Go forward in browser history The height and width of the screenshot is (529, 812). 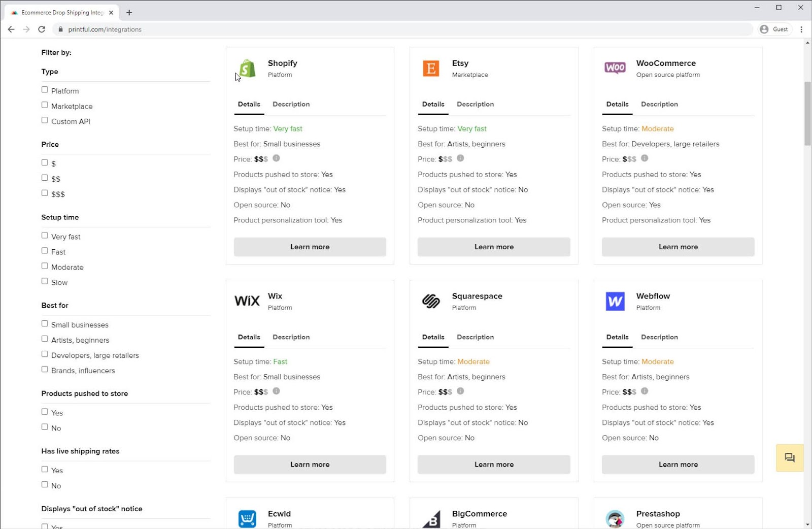(x=26, y=29)
